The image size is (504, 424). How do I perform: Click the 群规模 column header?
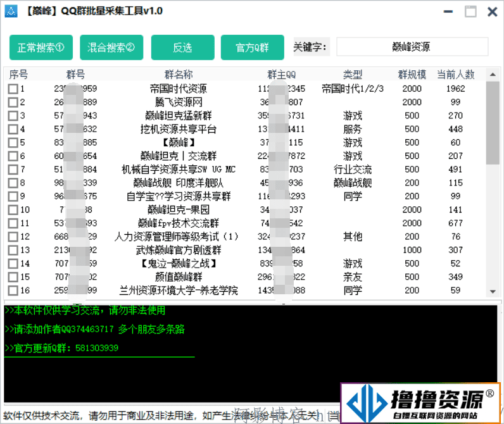click(x=412, y=75)
